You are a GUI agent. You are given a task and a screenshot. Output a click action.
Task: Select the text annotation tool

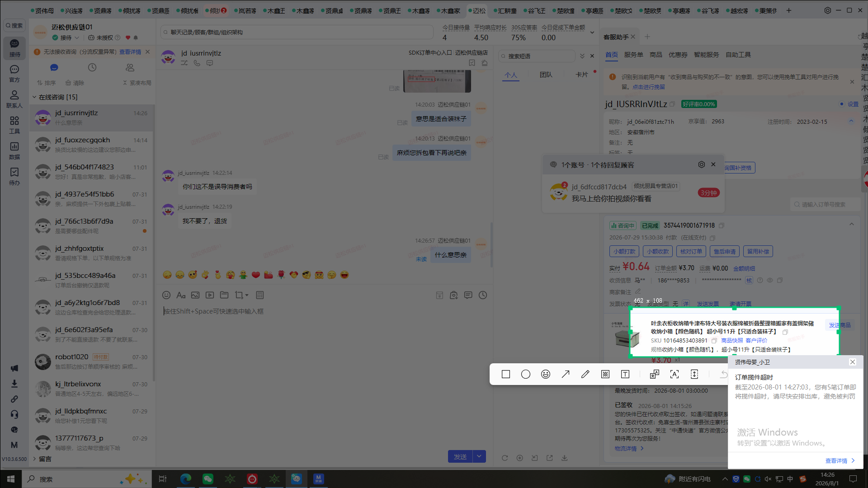(x=625, y=374)
